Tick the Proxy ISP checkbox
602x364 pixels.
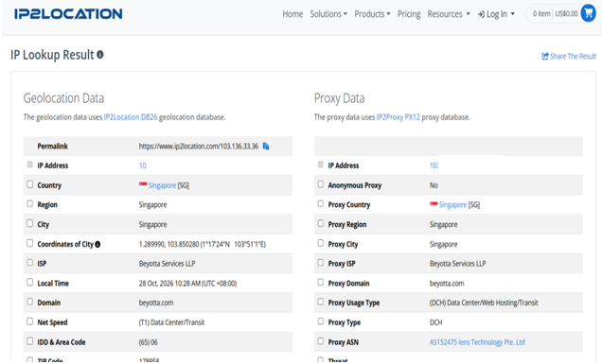click(321, 262)
